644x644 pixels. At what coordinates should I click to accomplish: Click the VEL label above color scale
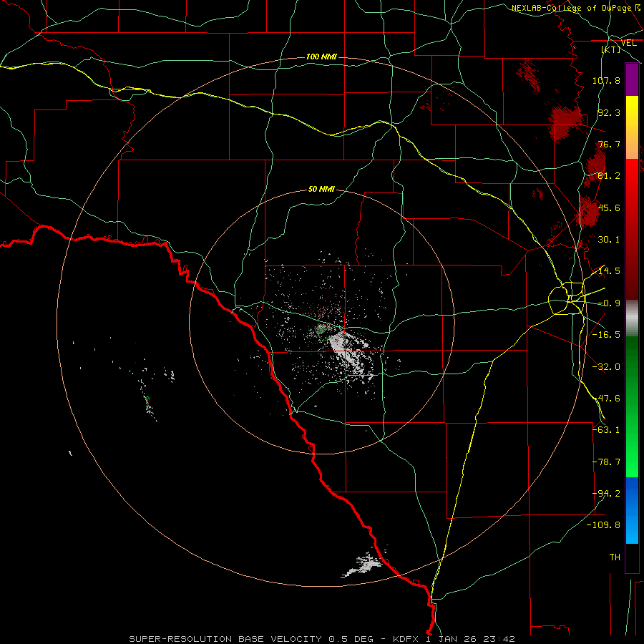[628, 43]
